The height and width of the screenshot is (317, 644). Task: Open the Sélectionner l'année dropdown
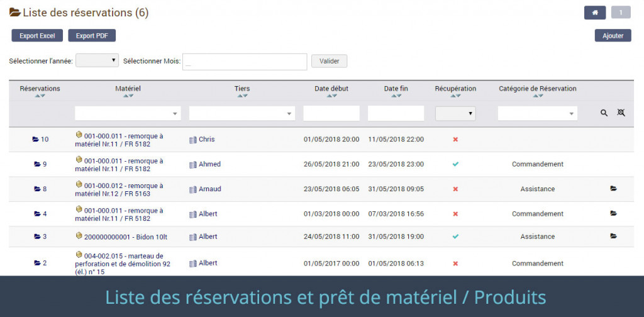97,60
